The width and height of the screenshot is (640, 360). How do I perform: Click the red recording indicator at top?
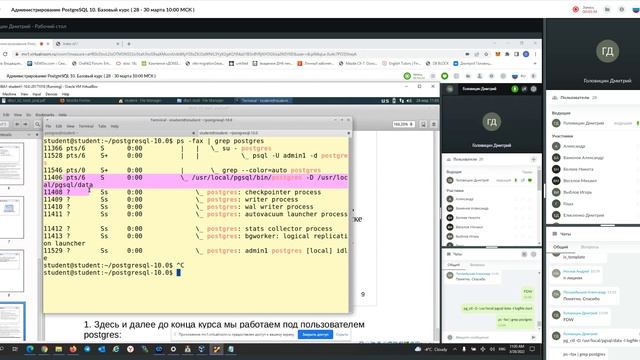(576, 9)
